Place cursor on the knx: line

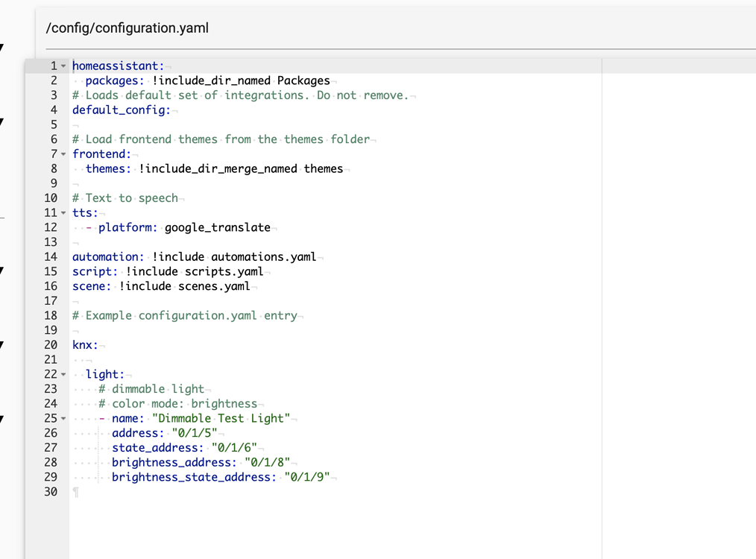pos(85,345)
